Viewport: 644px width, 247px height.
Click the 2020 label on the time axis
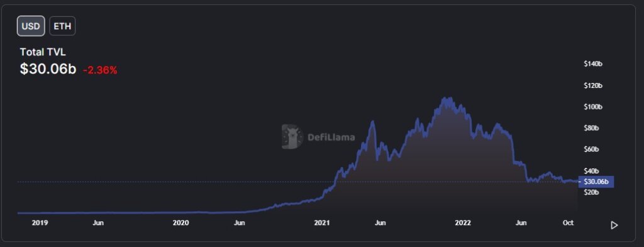tap(180, 223)
